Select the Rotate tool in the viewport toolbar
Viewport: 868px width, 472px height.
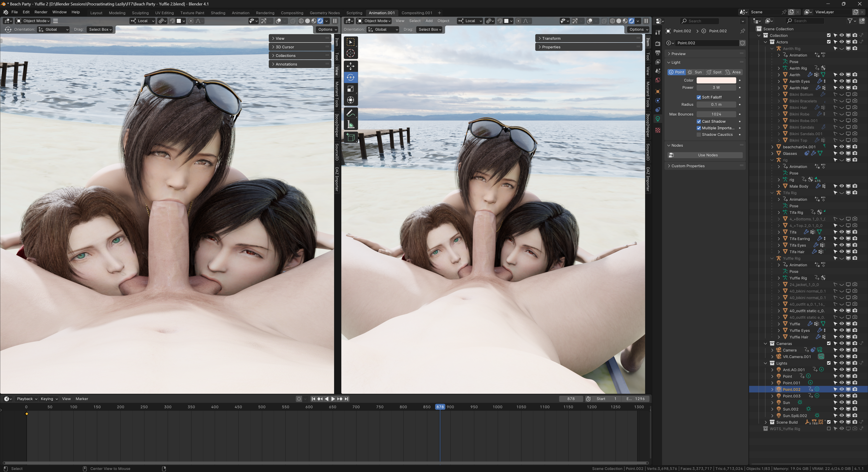click(350, 78)
